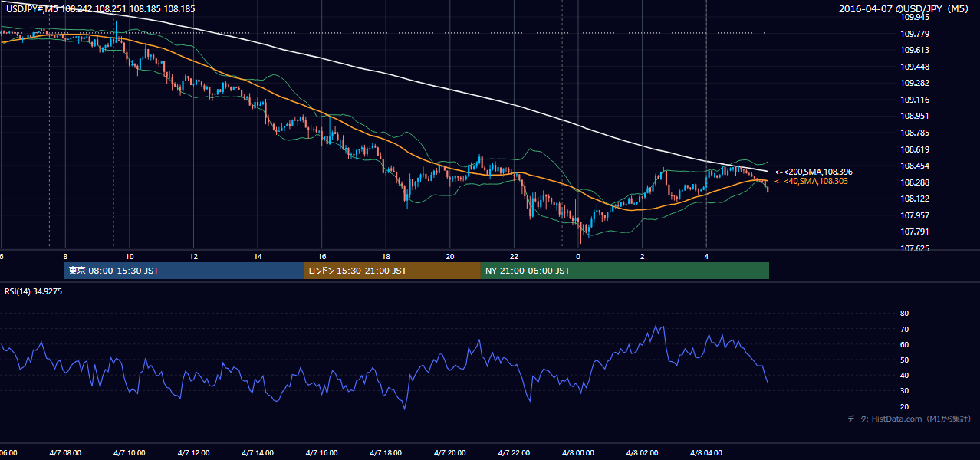Image resolution: width=980 pixels, height=460 pixels.
Task: Click price axis value 108.454
Action: pyautogui.click(x=915, y=166)
